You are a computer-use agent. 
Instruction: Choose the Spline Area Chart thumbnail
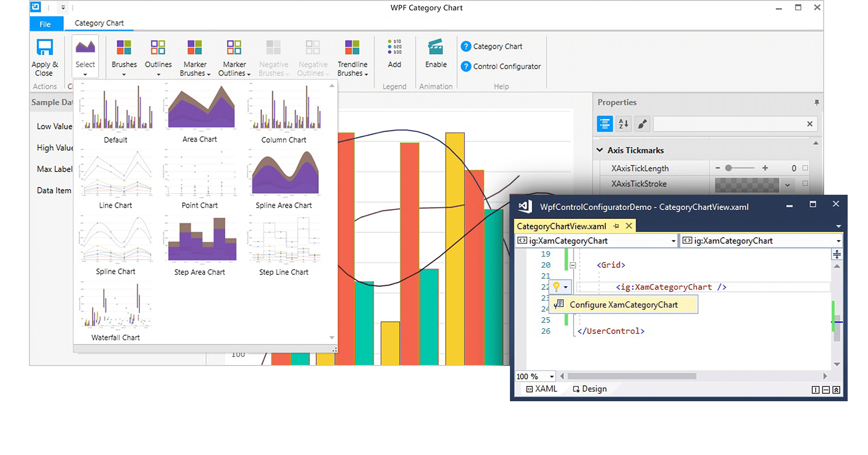pos(284,179)
